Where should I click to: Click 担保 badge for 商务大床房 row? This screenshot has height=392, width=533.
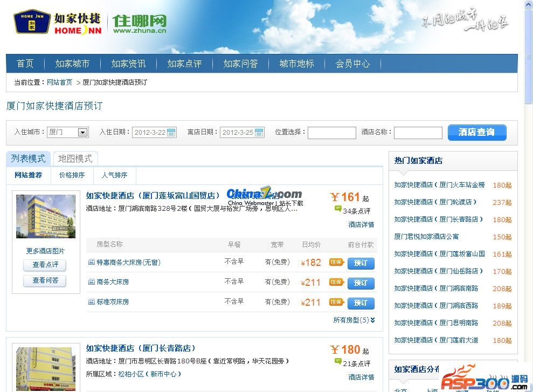pyautogui.click(x=336, y=282)
